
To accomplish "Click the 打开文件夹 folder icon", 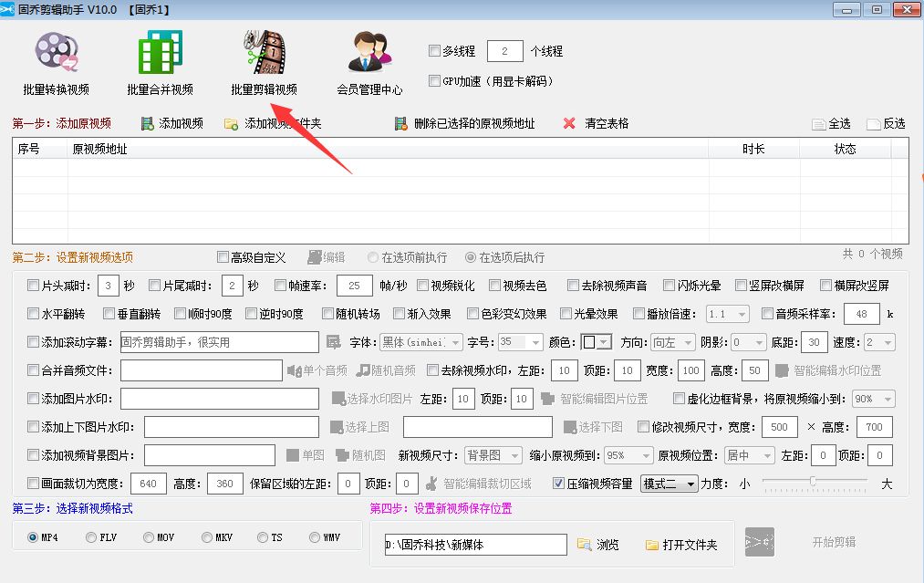I will pos(652,546).
